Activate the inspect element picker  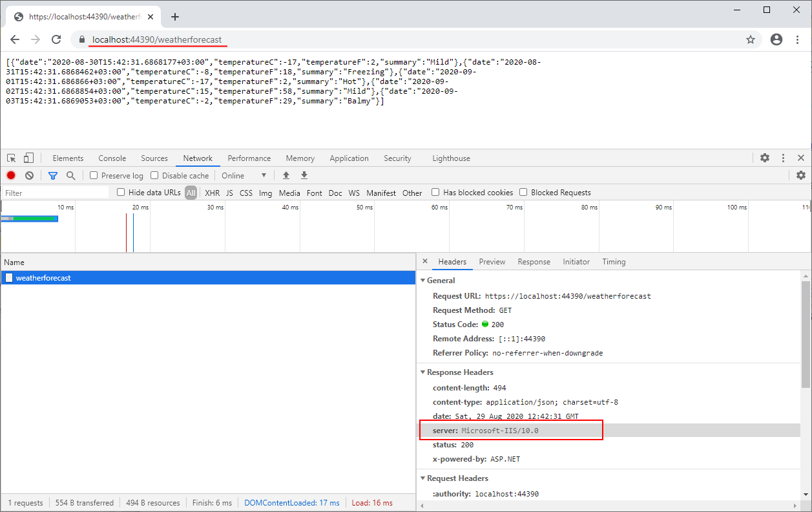[x=12, y=158]
